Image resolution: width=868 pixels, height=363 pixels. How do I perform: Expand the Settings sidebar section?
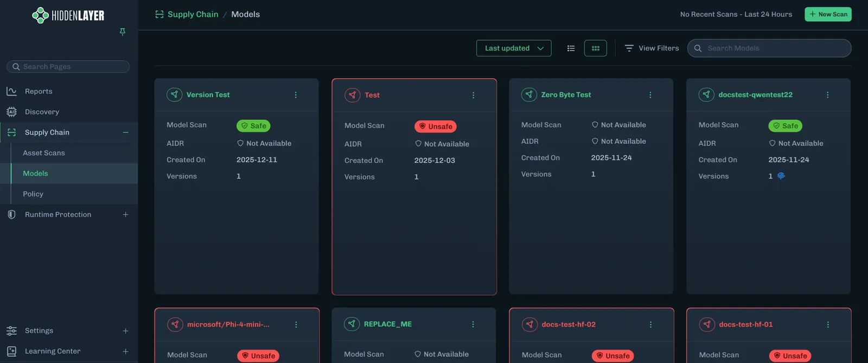[x=125, y=330]
